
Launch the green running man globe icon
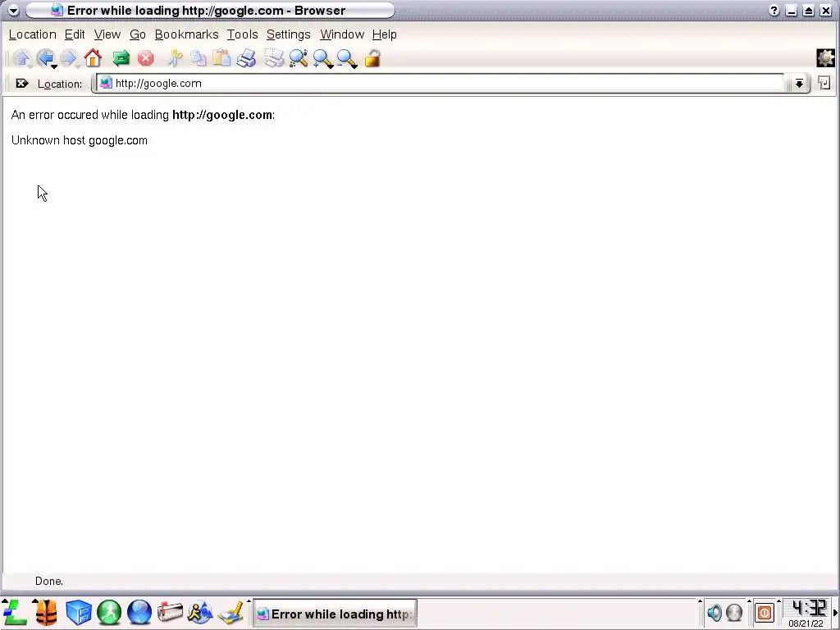[109, 612]
